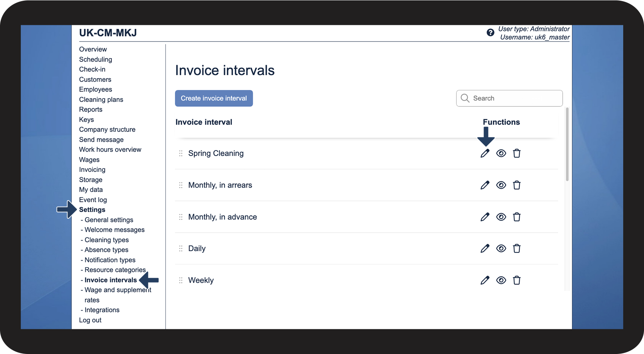The height and width of the screenshot is (354, 644).
Task: Delete the Spring Cleaning interval
Action: click(516, 153)
